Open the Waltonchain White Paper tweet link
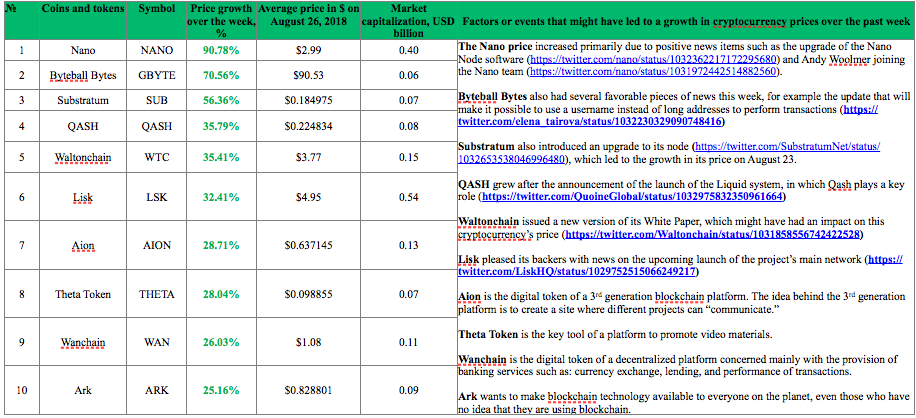 tap(714, 235)
